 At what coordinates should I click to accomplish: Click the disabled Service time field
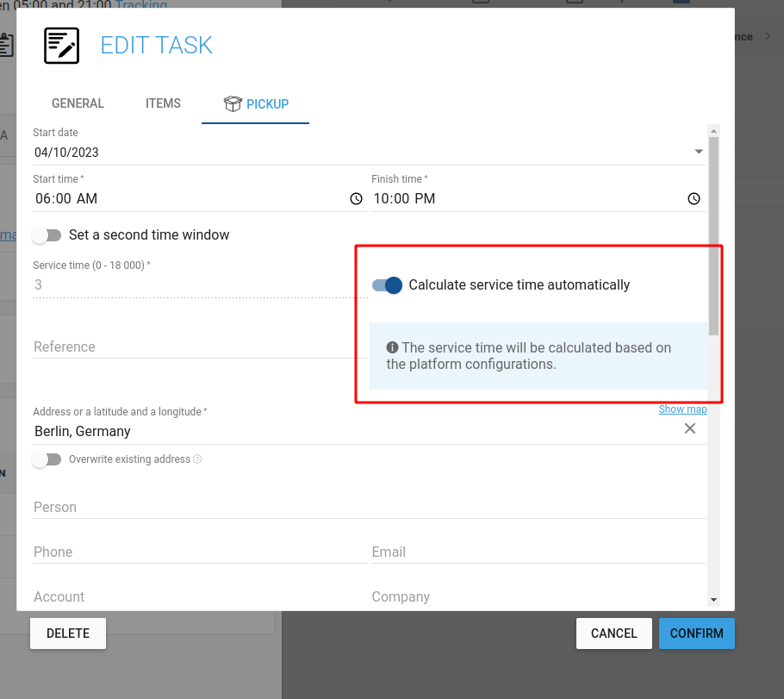pos(200,284)
